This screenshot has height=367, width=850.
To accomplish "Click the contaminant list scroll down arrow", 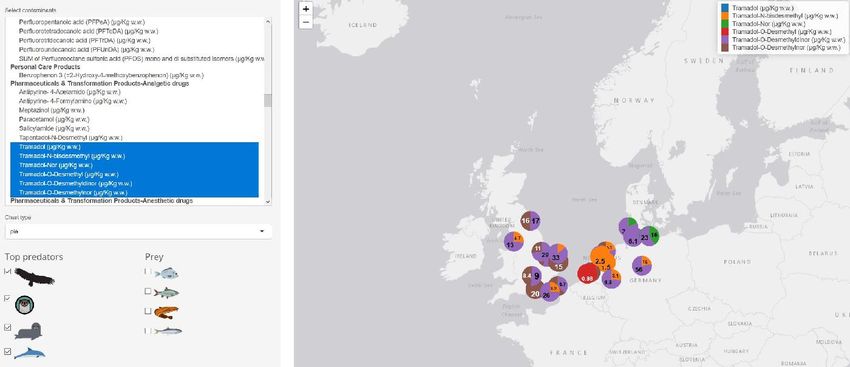I will click(x=268, y=201).
